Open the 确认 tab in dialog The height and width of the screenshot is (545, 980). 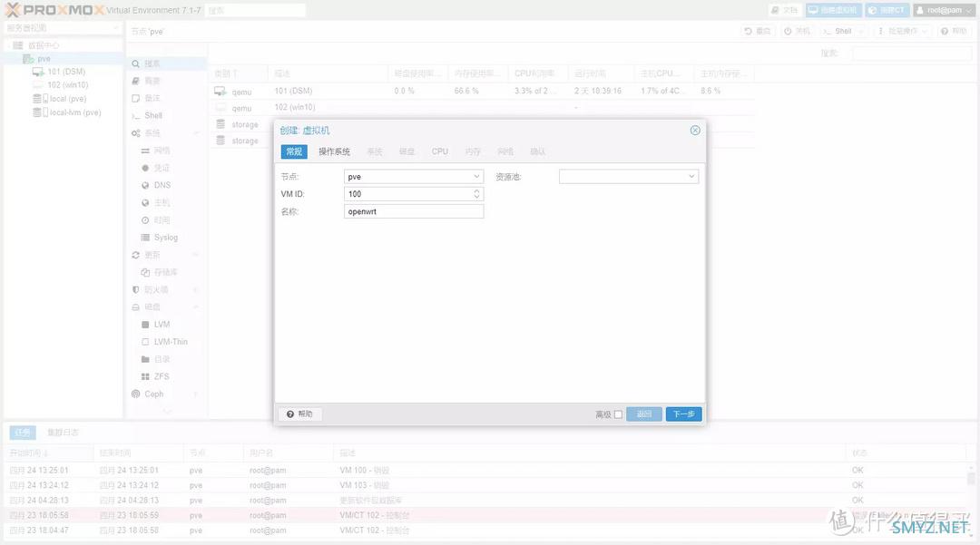coord(537,151)
